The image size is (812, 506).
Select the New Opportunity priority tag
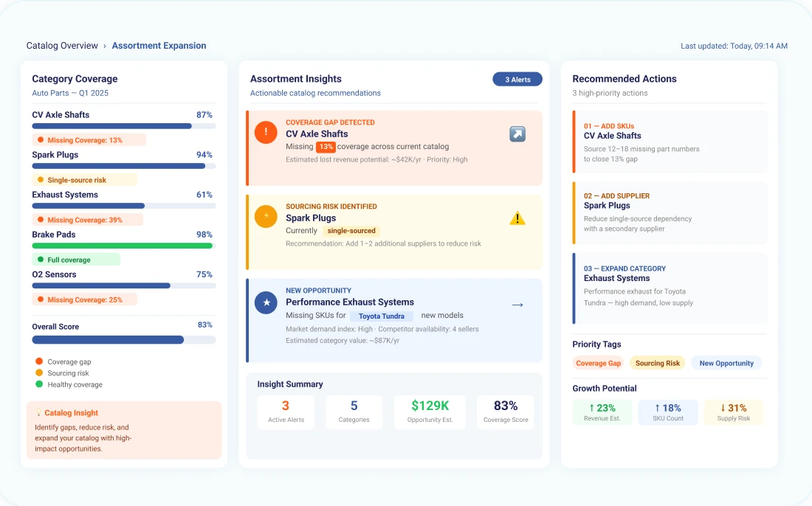click(x=726, y=363)
